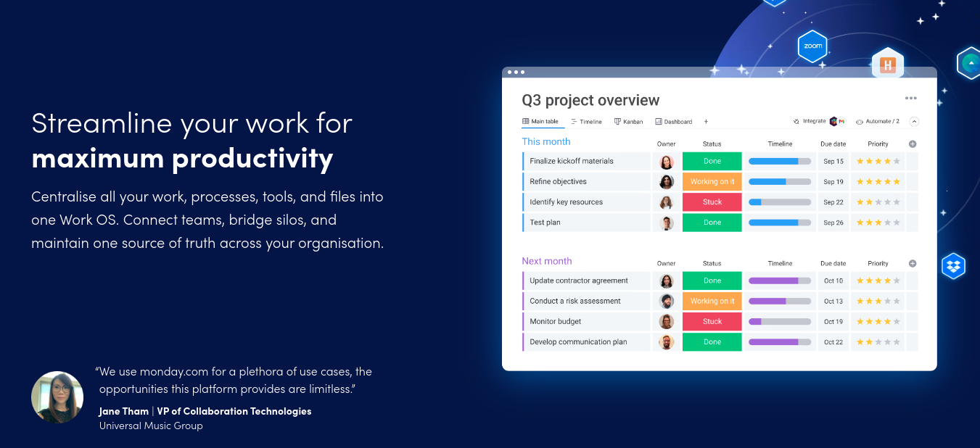Open owner avatar for Monitor budget
The width and height of the screenshot is (980, 448).
tap(667, 322)
